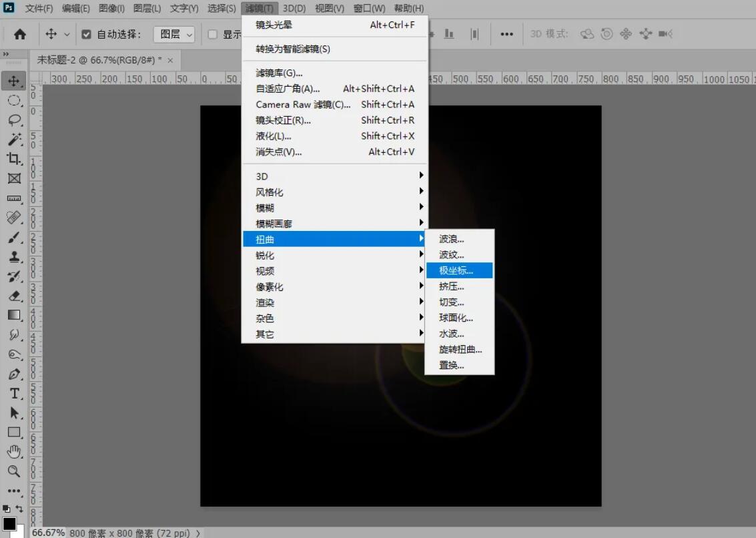Apply the 极坐标 distort filter
This screenshot has height=538, width=756.
point(458,270)
